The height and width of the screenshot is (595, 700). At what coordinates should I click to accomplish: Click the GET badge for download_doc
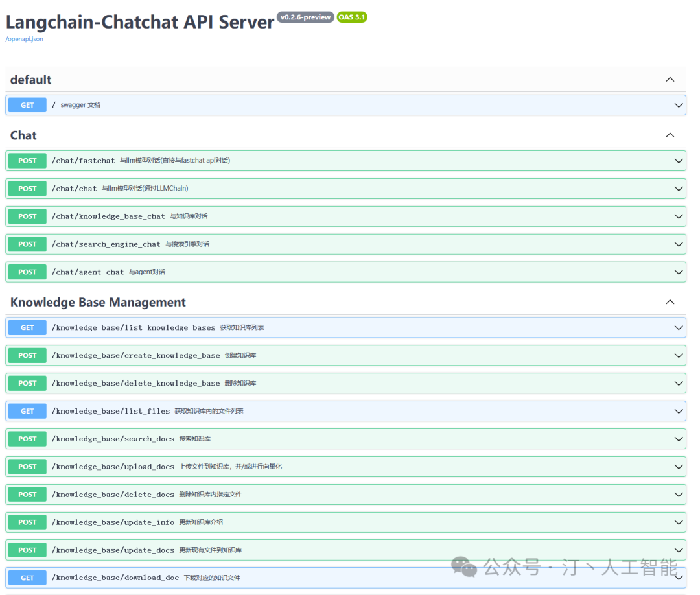point(27,577)
